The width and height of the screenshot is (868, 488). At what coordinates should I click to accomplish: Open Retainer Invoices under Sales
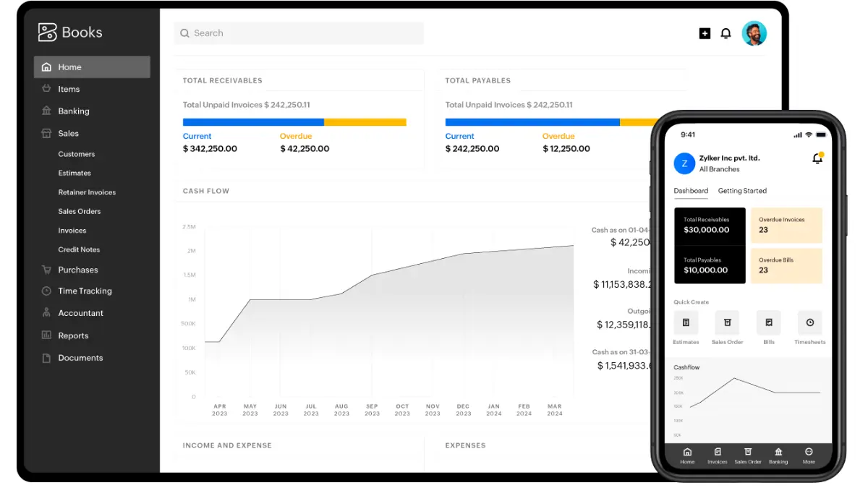(x=87, y=192)
